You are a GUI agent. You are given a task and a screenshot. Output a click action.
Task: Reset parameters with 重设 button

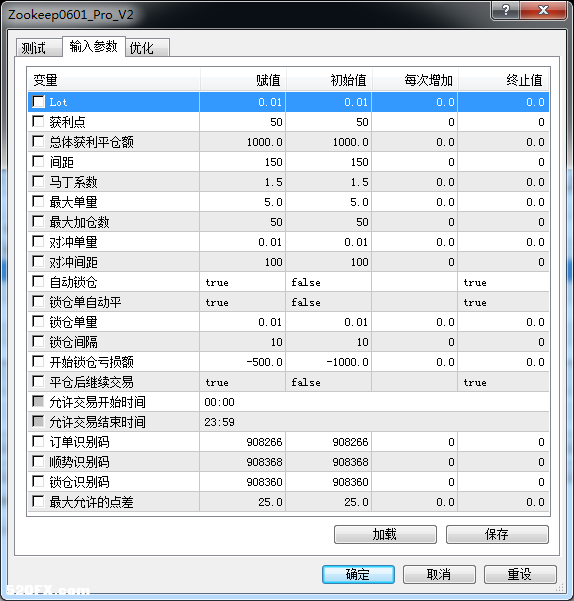[x=520, y=574]
